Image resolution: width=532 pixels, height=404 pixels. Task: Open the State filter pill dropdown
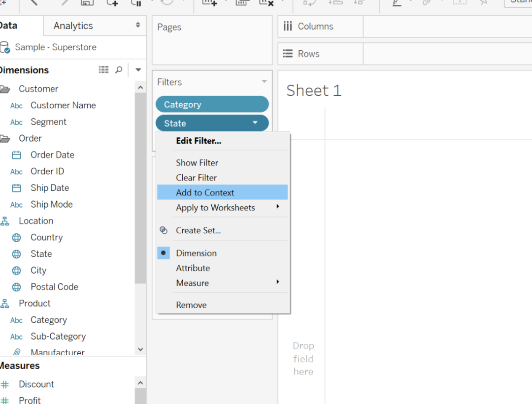click(x=255, y=123)
